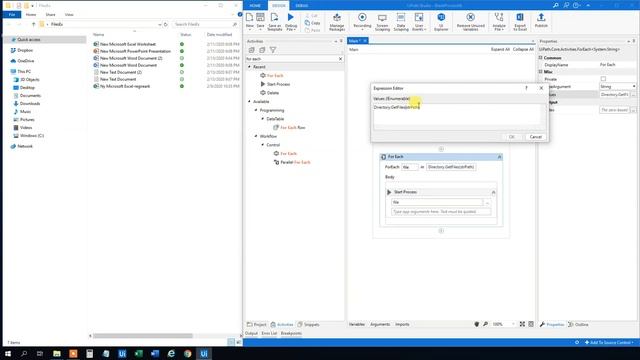Click Remove Unused Variables icon
Viewport: 640px width, 360px height.
pyautogui.click(x=471, y=18)
